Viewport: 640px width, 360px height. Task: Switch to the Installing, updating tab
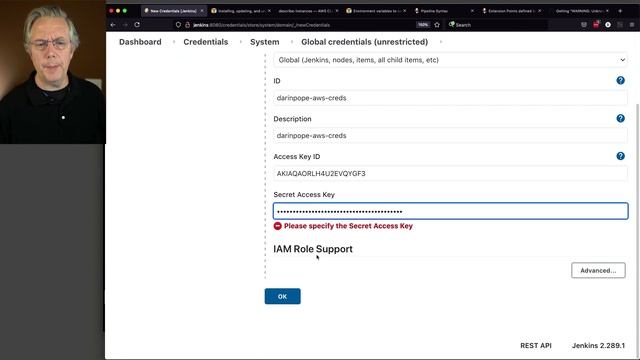241,11
